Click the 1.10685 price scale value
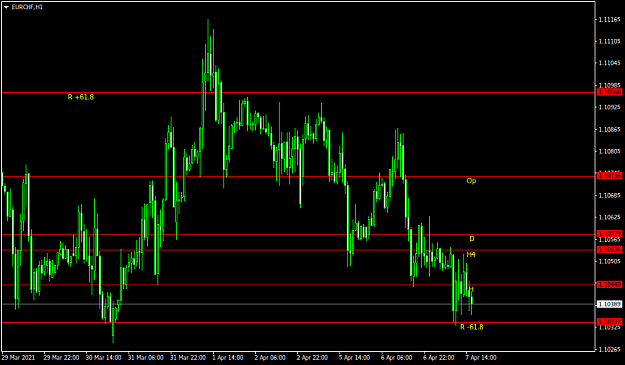Image resolution: width=625 pixels, height=365 pixels. tap(609, 195)
